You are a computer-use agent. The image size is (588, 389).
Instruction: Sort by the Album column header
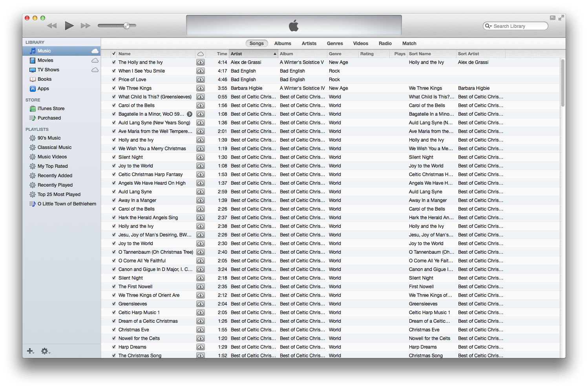pyautogui.click(x=303, y=54)
